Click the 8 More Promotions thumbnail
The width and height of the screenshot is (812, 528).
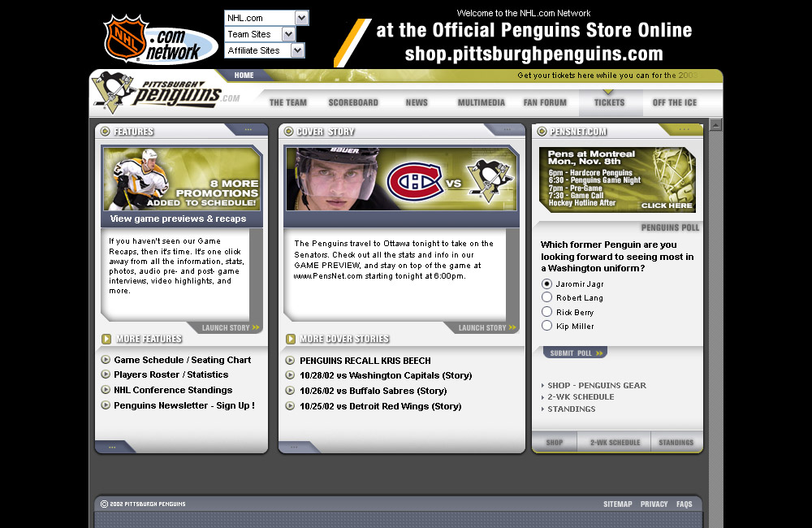(x=182, y=180)
